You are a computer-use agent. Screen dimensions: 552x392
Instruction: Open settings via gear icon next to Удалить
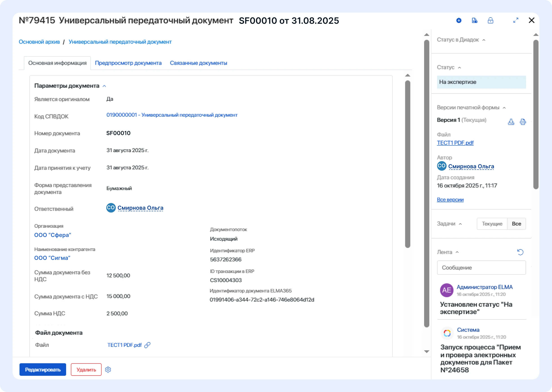tap(108, 369)
